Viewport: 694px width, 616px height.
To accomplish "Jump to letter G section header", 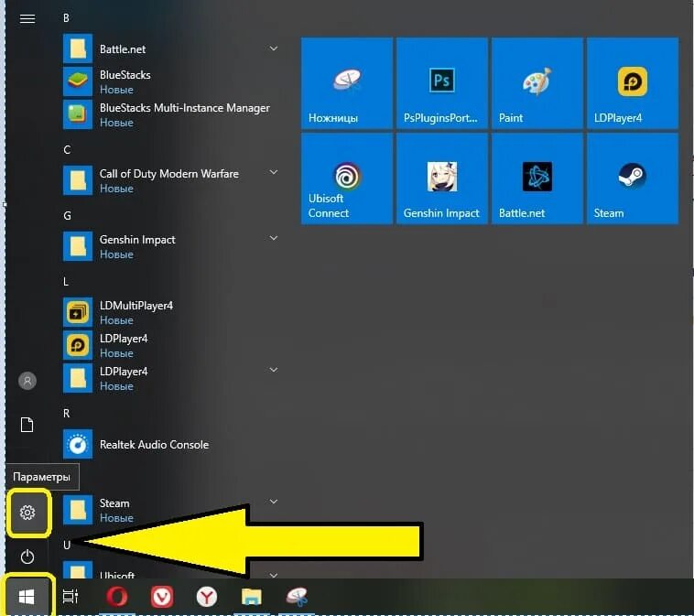I will pyautogui.click(x=67, y=216).
